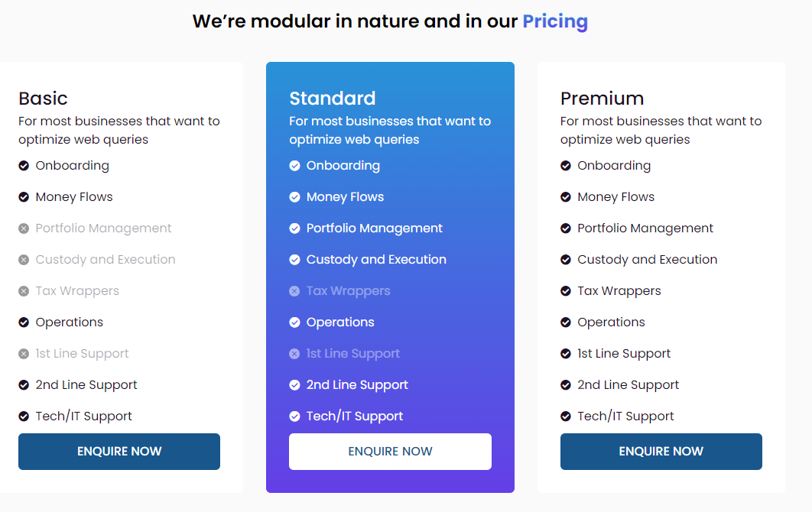The height and width of the screenshot is (512, 812).
Task: Select the Premium plan title
Action: (602, 99)
